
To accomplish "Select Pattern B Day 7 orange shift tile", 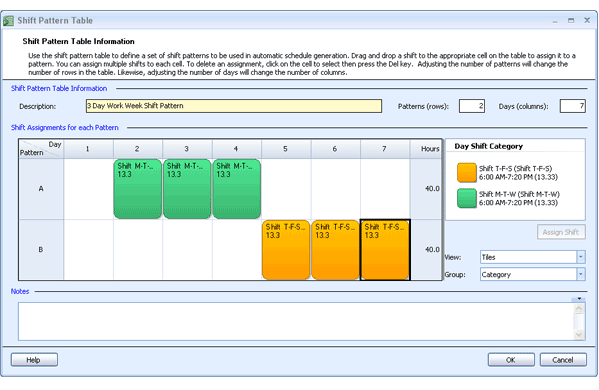I will point(385,250).
